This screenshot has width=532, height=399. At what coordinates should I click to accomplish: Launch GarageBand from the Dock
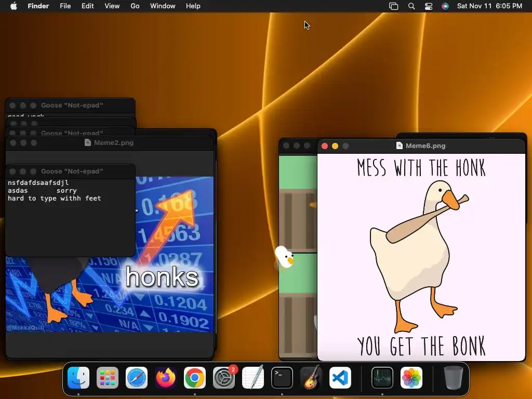coord(311,378)
